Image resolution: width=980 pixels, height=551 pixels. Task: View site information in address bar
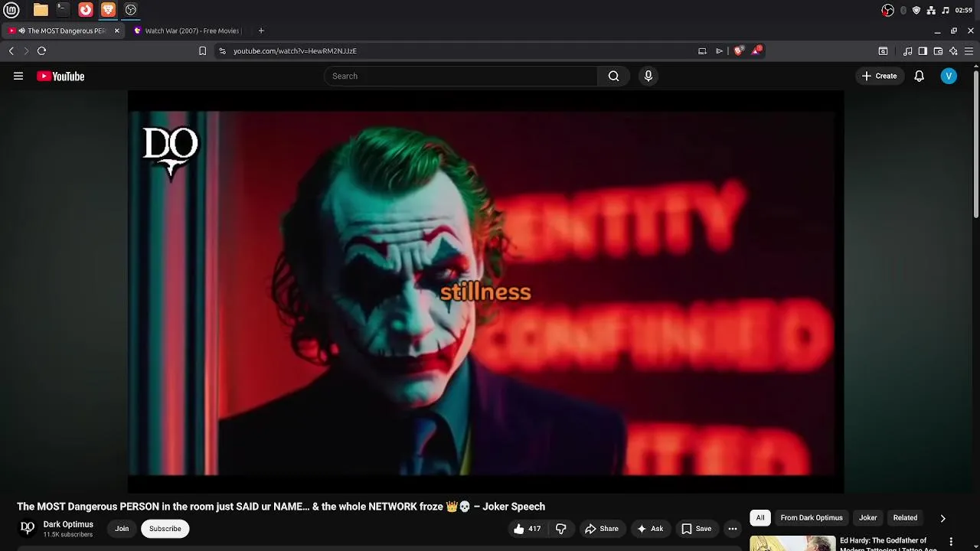click(x=222, y=51)
